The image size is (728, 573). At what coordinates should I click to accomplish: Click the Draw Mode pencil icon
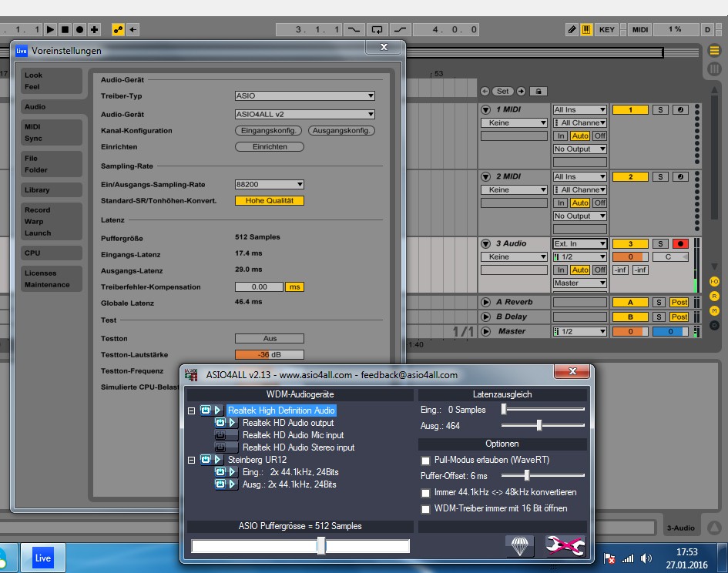(x=572, y=29)
